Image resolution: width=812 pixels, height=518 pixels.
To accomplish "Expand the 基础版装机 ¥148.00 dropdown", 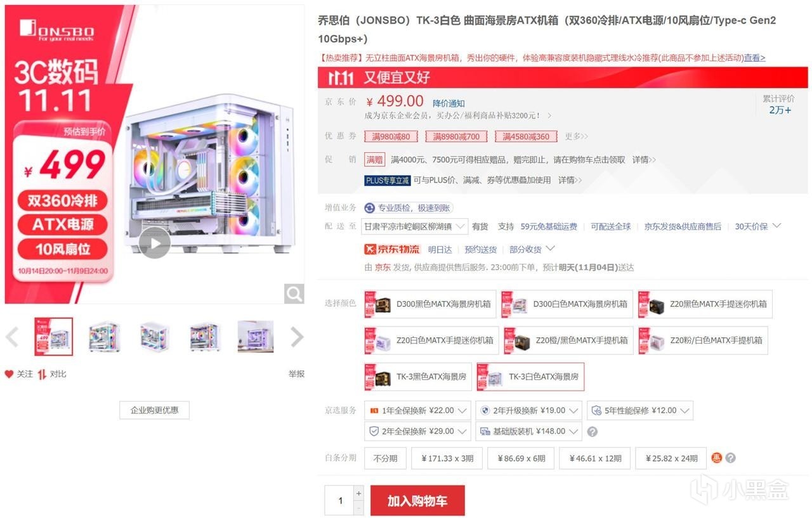I will pos(528,431).
